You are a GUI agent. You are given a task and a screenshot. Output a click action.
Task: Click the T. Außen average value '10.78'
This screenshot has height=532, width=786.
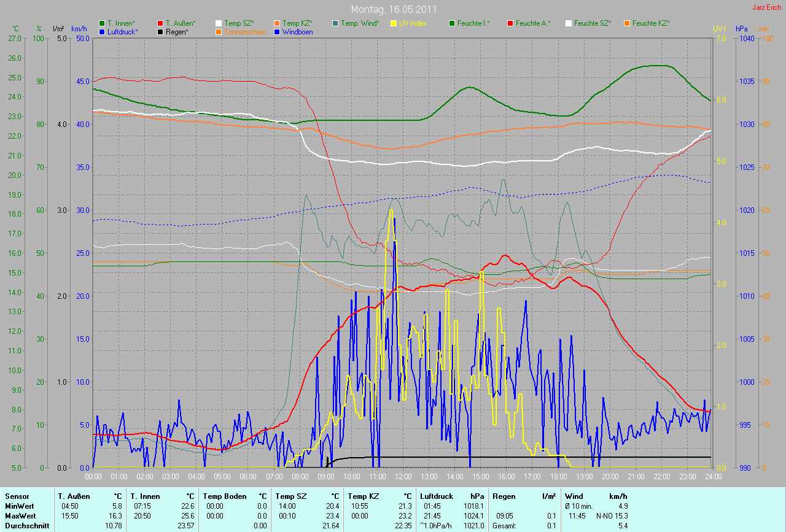[x=114, y=526]
